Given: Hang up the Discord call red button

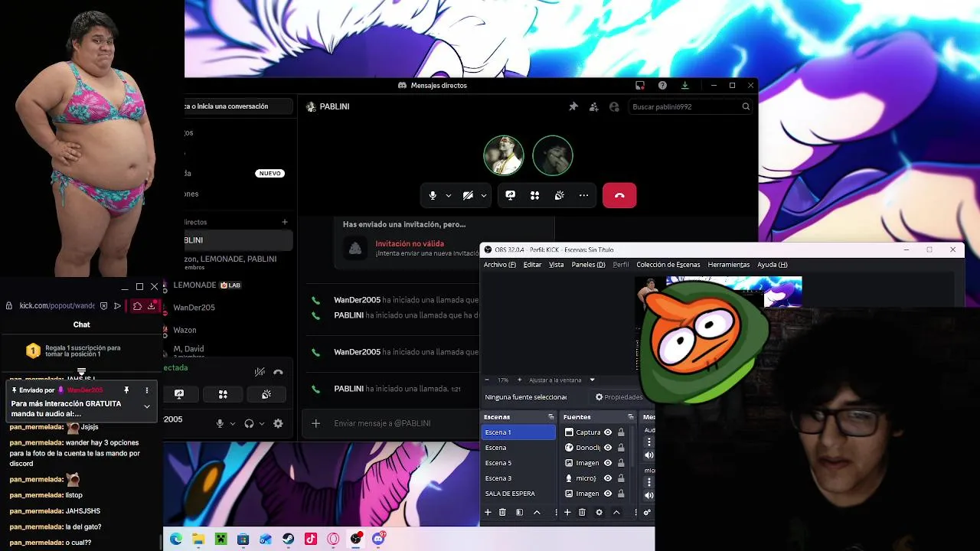Looking at the screenshot, I should click(x=619, y=196).
